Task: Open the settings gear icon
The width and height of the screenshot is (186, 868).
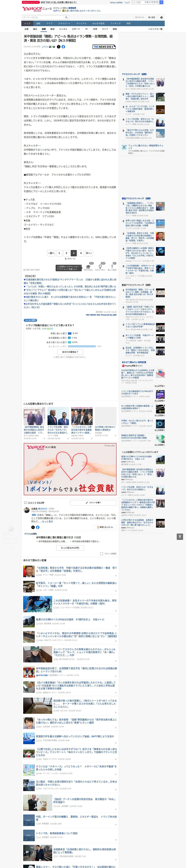Action: (x=161, y=18)
